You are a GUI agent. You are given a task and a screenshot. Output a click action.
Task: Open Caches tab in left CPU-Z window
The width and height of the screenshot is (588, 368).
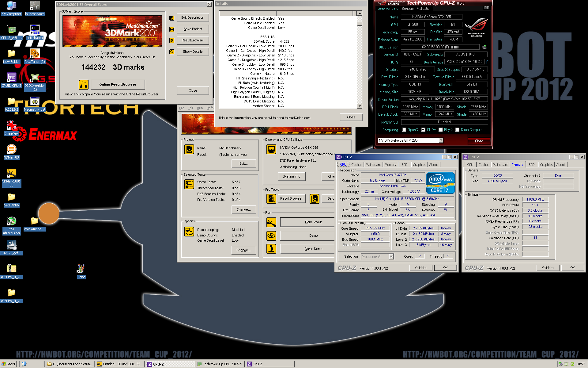pyautogui.click(x=356, y=165)
